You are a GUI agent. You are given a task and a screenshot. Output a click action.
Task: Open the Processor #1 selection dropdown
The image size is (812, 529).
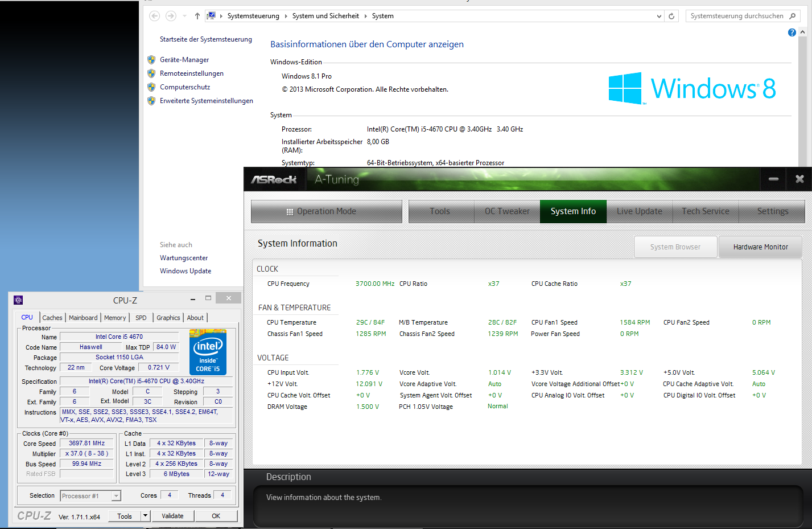[x=116, y=496]
